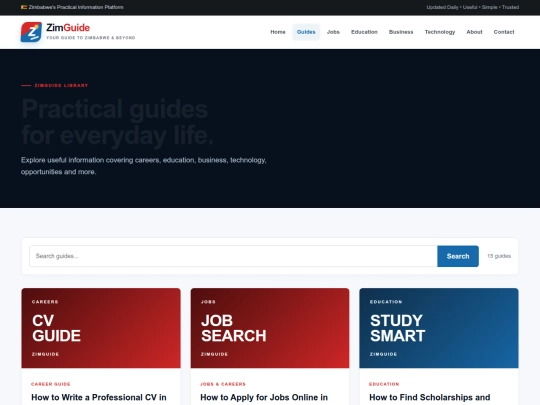Click the Zimbabwe's Practical Information Platform text
Image resolution: width=540 pixels, height=405 pixels.
coord(76,7)
